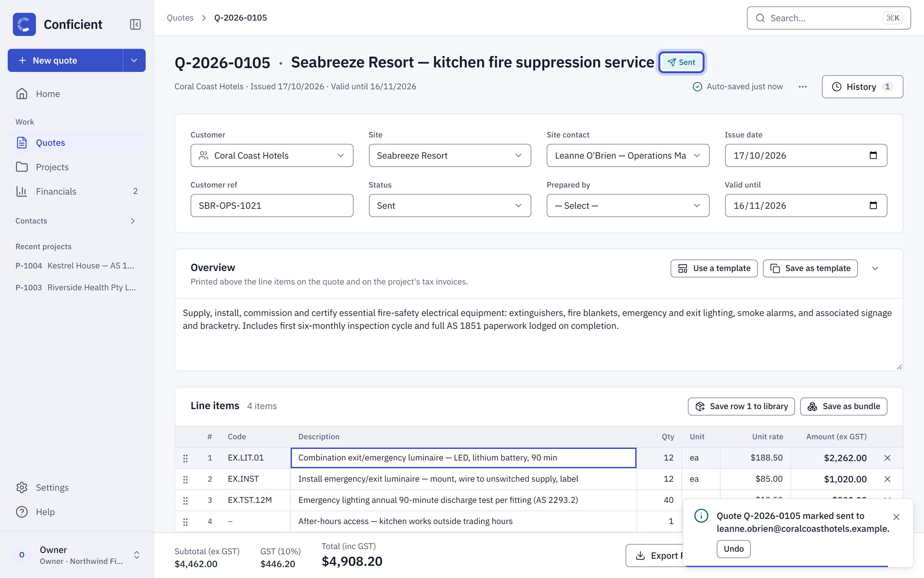Viewport: 924px width, 578px height.
Task: Open the Status dropdown
Action: tap(450, 206)
